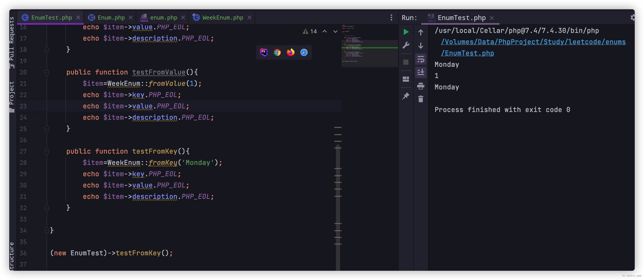Click the Up the Stack Trace arrow
644x280 pixels.
(x=421, y=32)
